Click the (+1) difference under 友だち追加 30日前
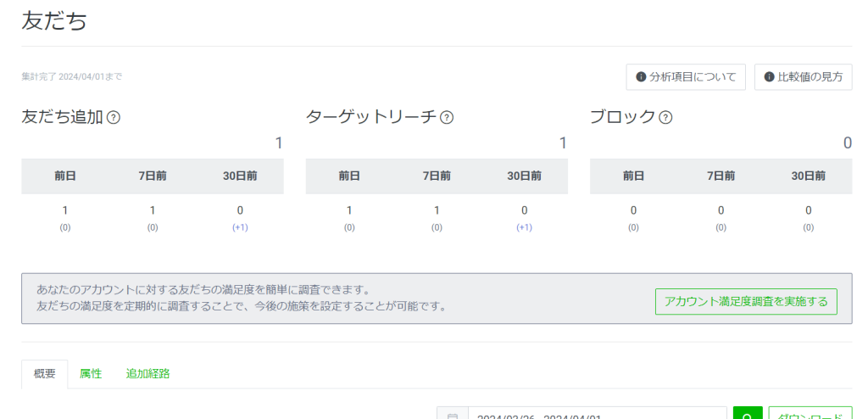Viewport: 868px width, 419px height. 240,228
